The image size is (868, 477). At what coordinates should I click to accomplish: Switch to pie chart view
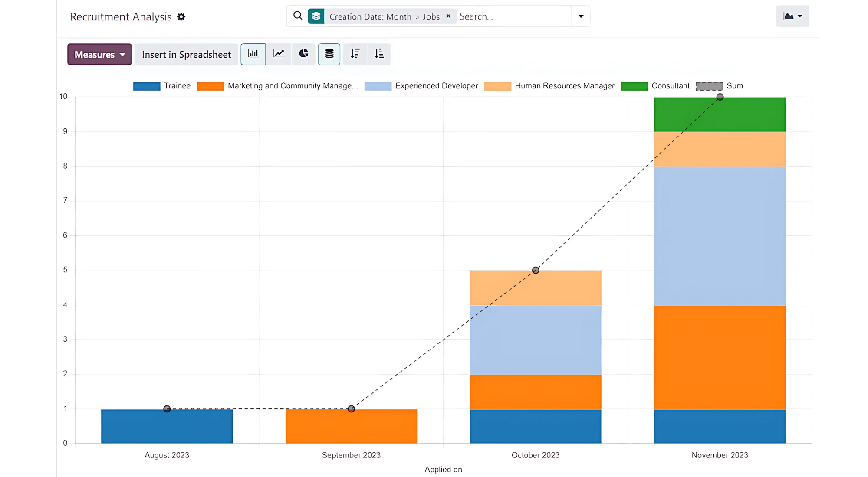pyautogui.click(x=303, y=54)
